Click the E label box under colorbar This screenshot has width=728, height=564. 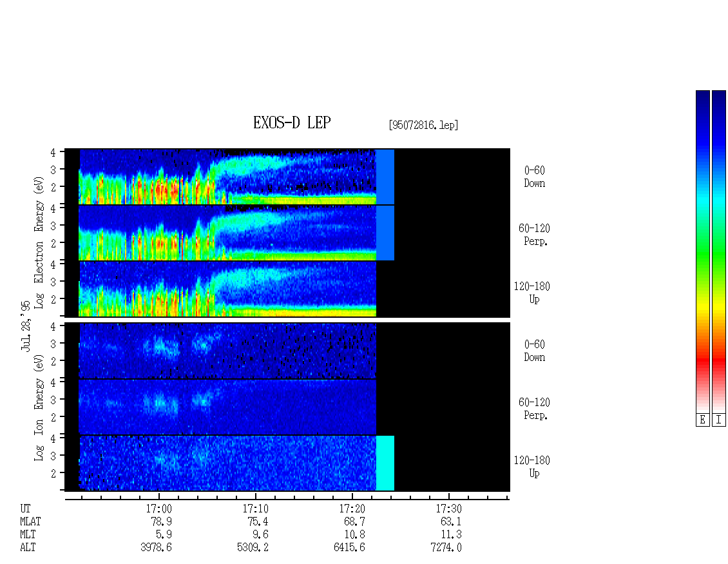coord(702,420)
